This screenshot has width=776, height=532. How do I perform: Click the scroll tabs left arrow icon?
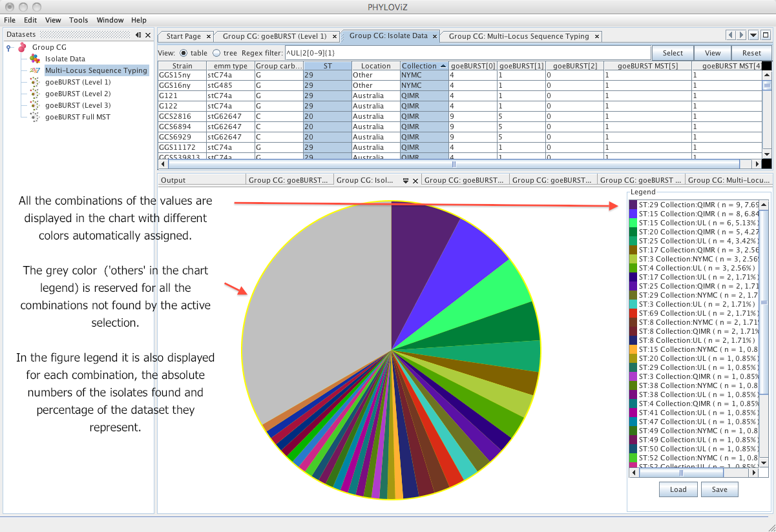tap(731, 36)
